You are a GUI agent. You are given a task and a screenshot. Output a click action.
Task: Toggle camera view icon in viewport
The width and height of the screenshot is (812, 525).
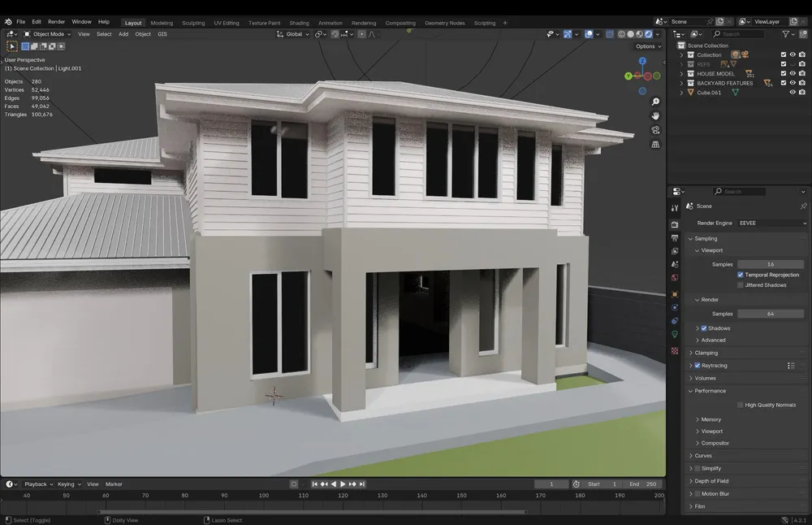point(655,130)
